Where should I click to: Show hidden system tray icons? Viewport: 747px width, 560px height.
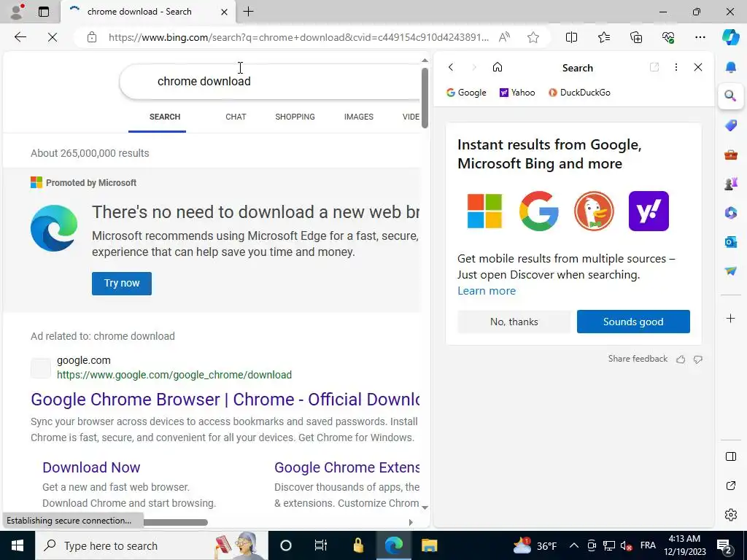click(x=574, y=545)
